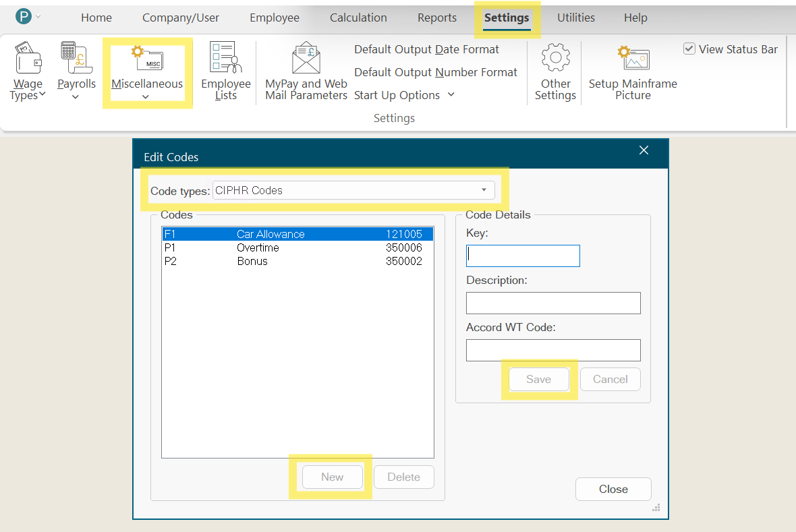Open MyPay and Web Mail Parameters envelope icon

pos(306,58)
